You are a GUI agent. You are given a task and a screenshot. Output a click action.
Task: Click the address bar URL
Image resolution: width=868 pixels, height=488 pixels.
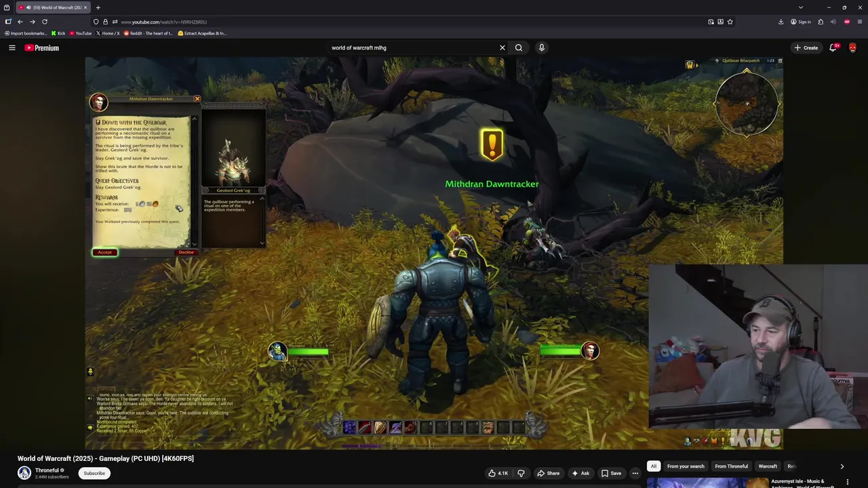tap(163, 22)
